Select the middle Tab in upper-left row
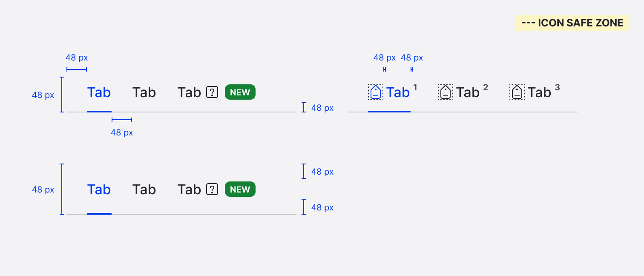Image resolution: width=644 pixels, height=276 pixels. [144, 92]
